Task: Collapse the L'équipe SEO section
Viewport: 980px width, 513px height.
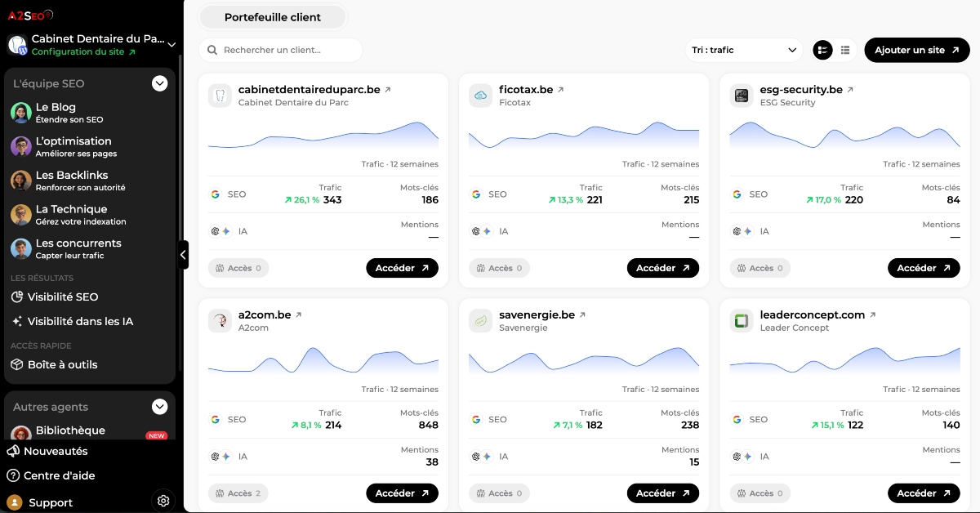Action: 160,83
